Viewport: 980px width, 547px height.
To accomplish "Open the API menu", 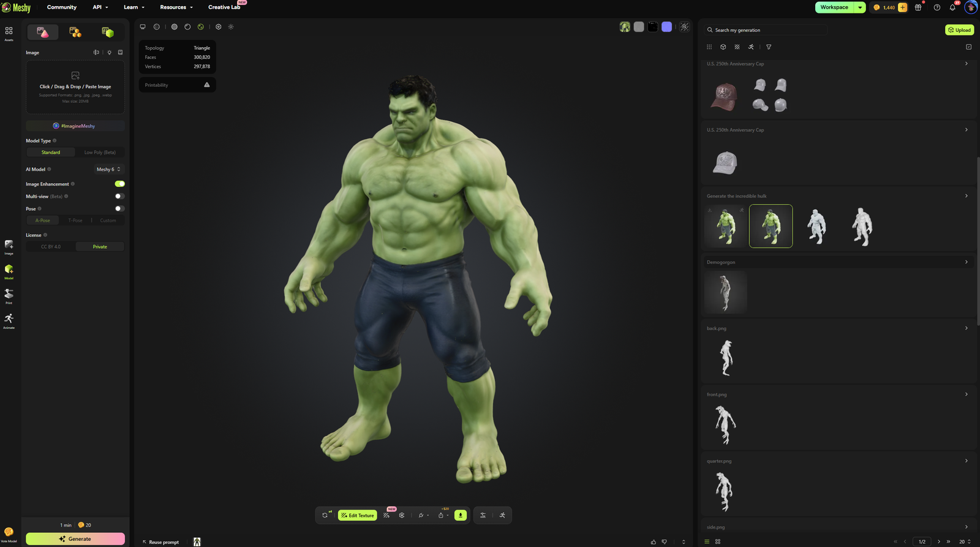I will coord(100,7).
